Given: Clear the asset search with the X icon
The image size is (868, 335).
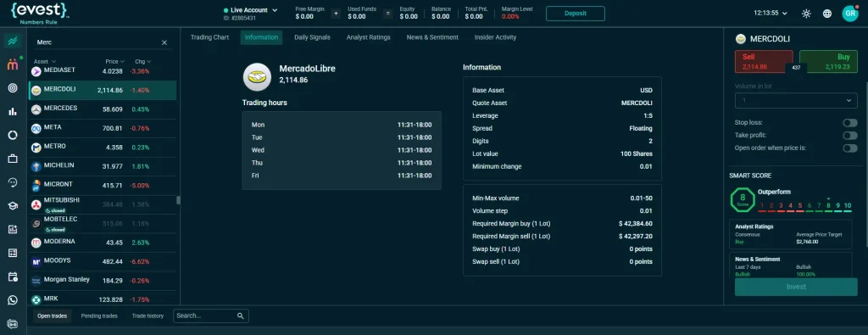Looking at the screenshot, I should [164, 42].
